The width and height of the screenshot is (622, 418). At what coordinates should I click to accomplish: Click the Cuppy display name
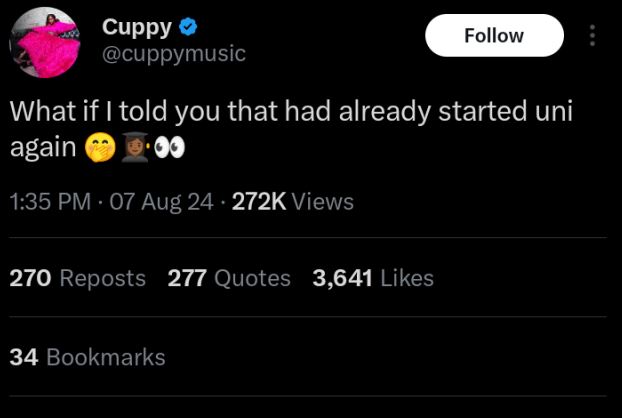(136, 27)
